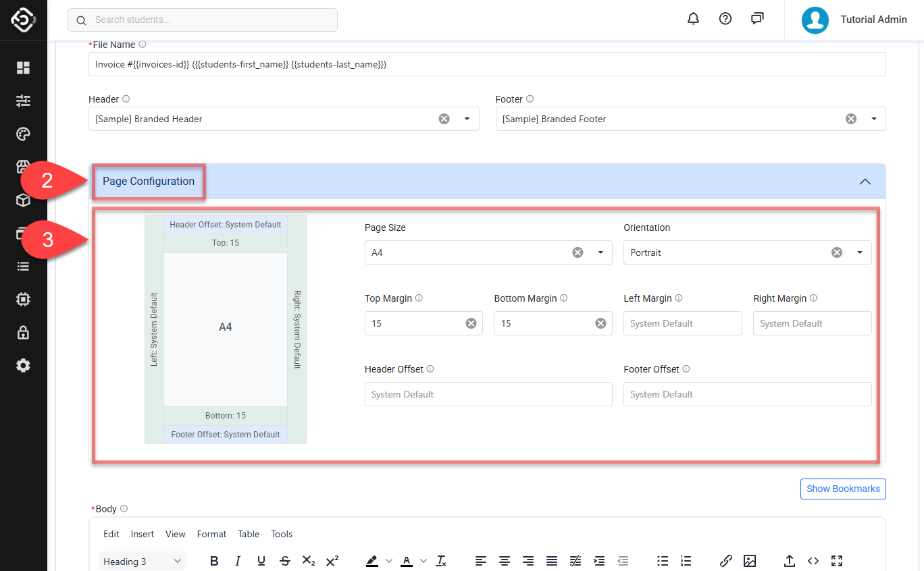Toggle italic formatting
This screenshot has height=571, width=924.
pos(238,561)
